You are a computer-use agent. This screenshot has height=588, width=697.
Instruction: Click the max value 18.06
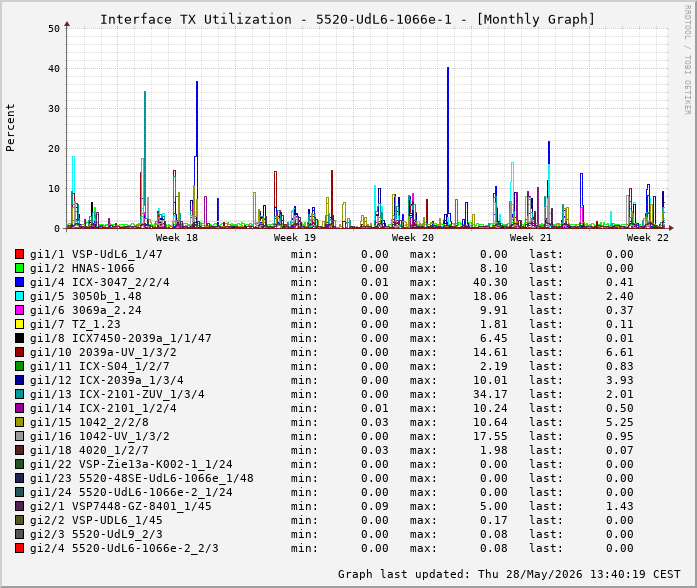pos(490,296)
